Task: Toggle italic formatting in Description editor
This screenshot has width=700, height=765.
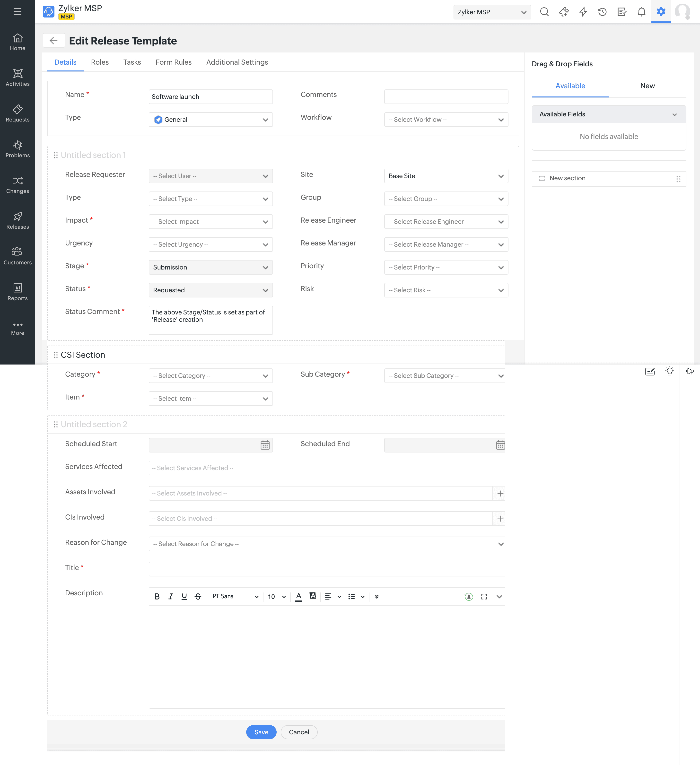Action: tap(171, 597)
